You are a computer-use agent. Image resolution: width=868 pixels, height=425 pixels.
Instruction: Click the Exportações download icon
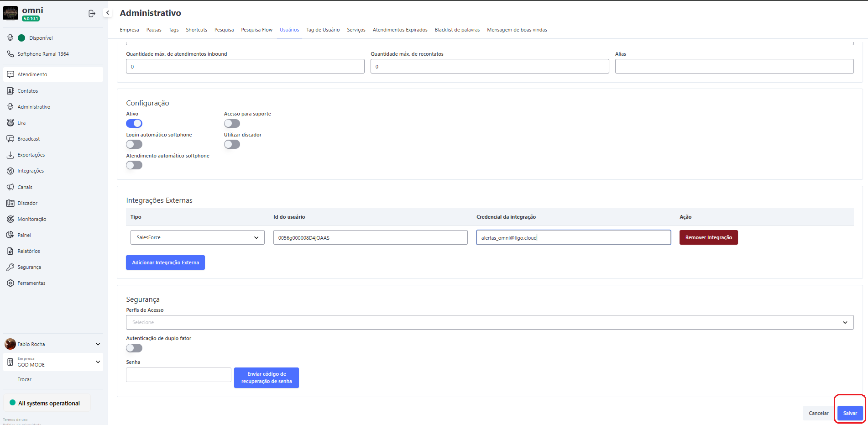pyautogui.click(x=10, y=155)
